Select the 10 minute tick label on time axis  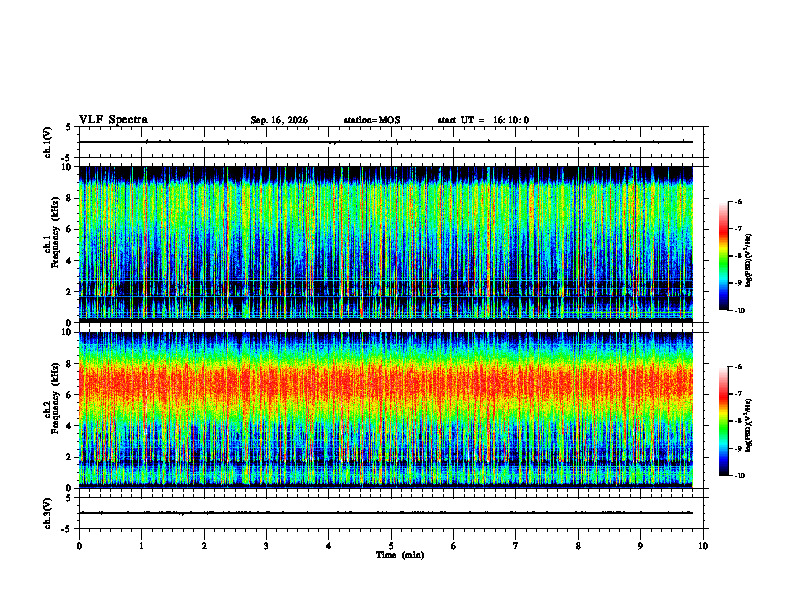703,546
